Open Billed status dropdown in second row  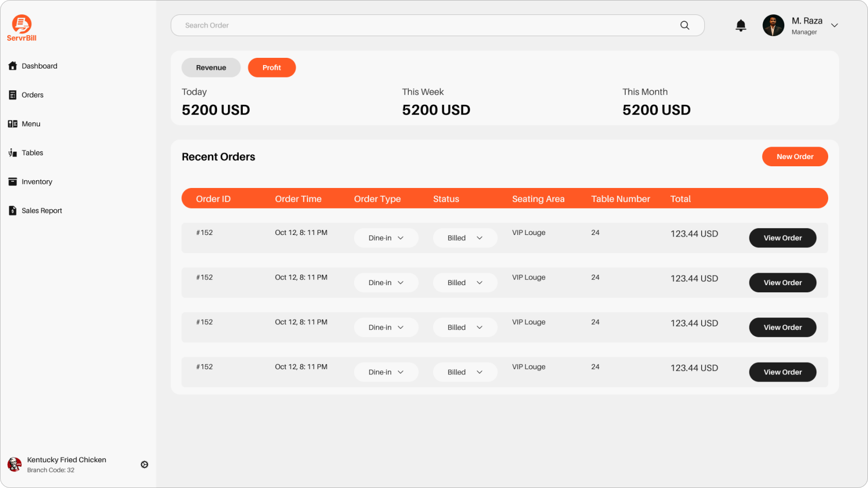point(465,283)
